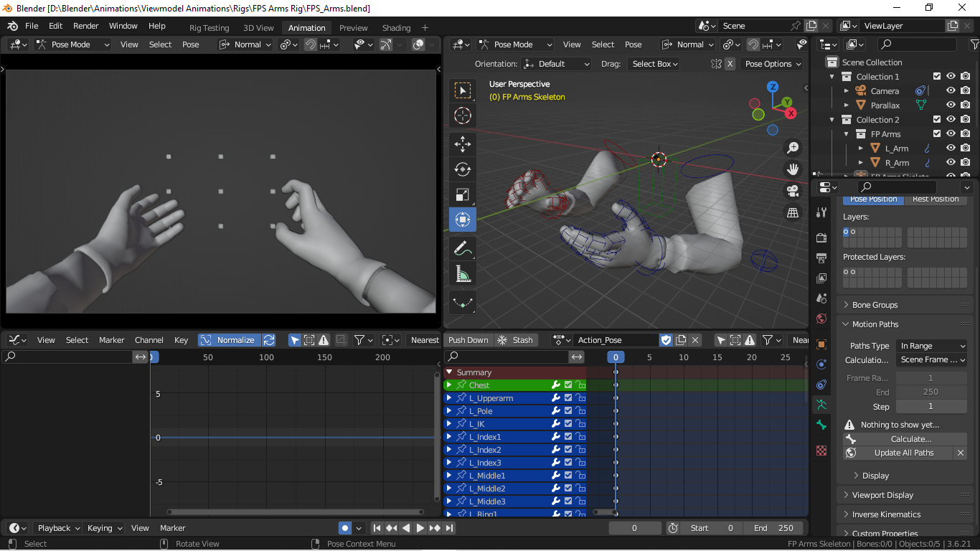Select the Cursor tool
Viewport: 980px width, 551px height.
pyautogui.click(x=463, y=116)
